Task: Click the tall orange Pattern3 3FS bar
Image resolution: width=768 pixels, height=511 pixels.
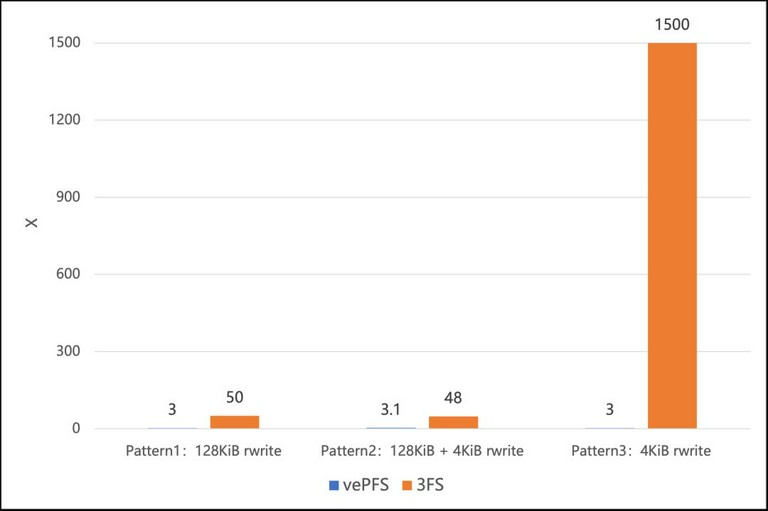Action: 672,235
